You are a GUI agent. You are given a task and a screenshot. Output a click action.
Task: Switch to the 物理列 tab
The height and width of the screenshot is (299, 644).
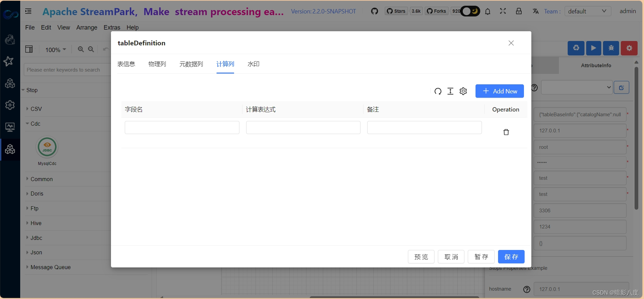[157, 64]
